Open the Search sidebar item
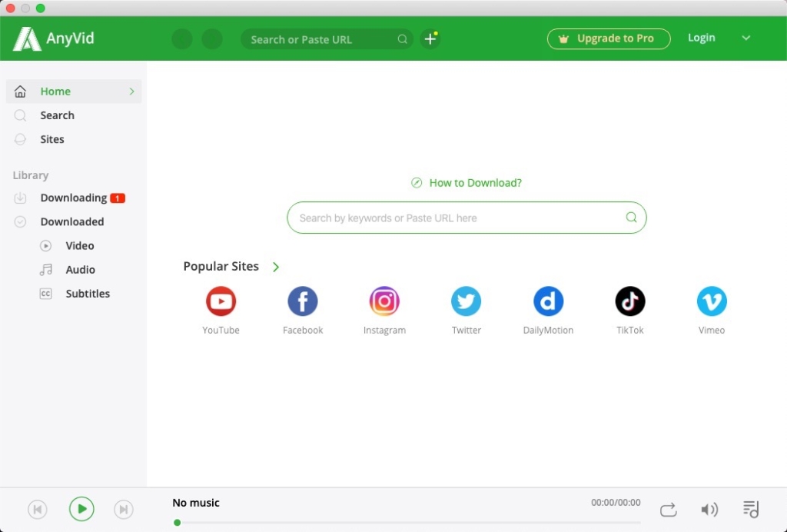This screenshot has width=787, height=532. (74, 115)
